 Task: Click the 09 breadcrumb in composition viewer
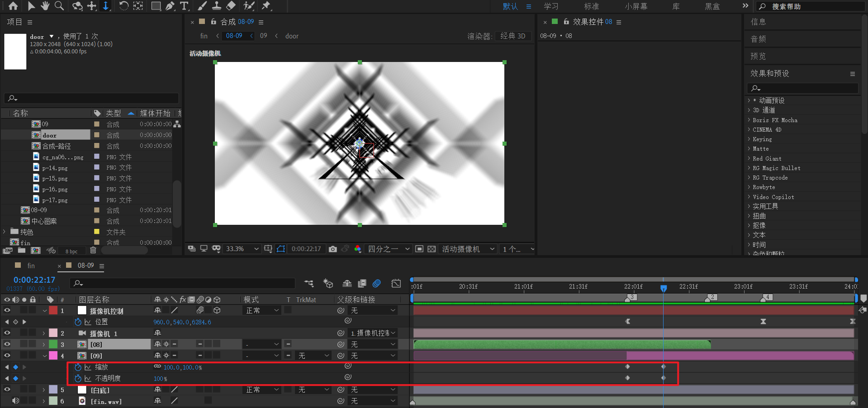tap(264, 36)
